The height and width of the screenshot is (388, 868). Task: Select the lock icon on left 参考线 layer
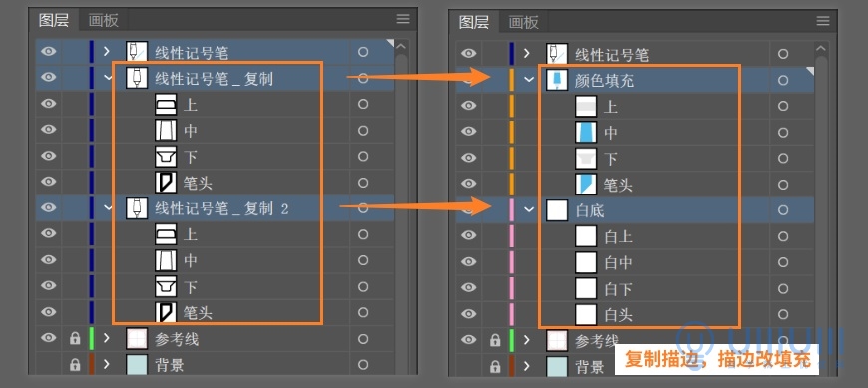pyautogui.click(x=75, y=339)
